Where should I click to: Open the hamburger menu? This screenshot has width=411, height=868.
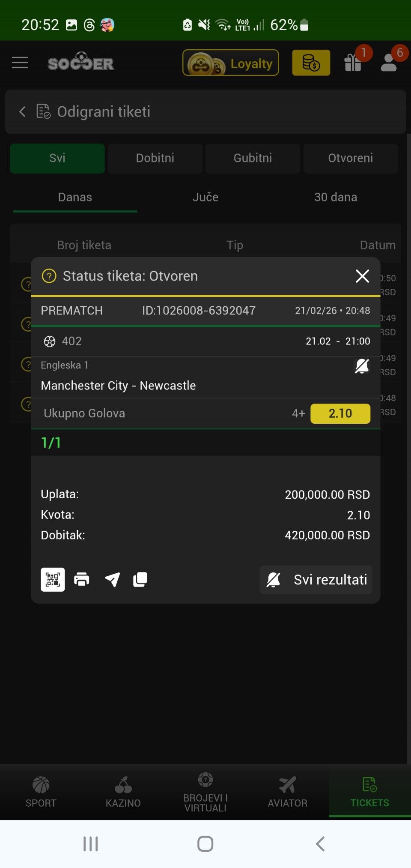(x=20, y=63)
